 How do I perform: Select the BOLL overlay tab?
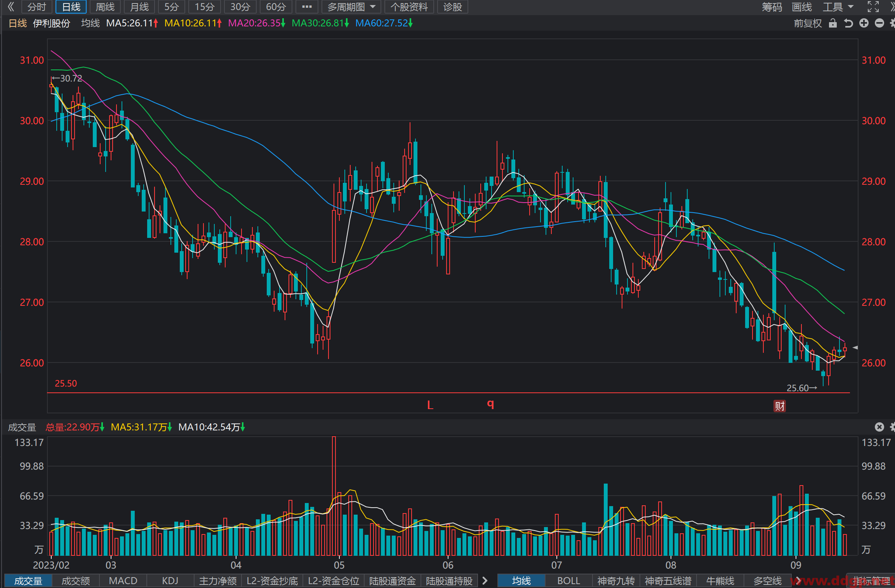pyautogui.click(x=568, y=581)
